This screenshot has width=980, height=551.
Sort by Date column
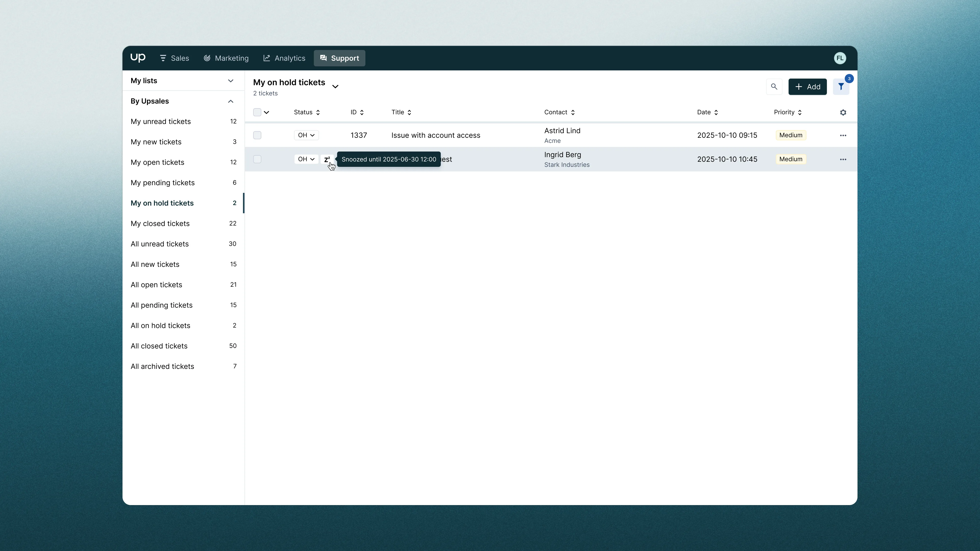707,112
